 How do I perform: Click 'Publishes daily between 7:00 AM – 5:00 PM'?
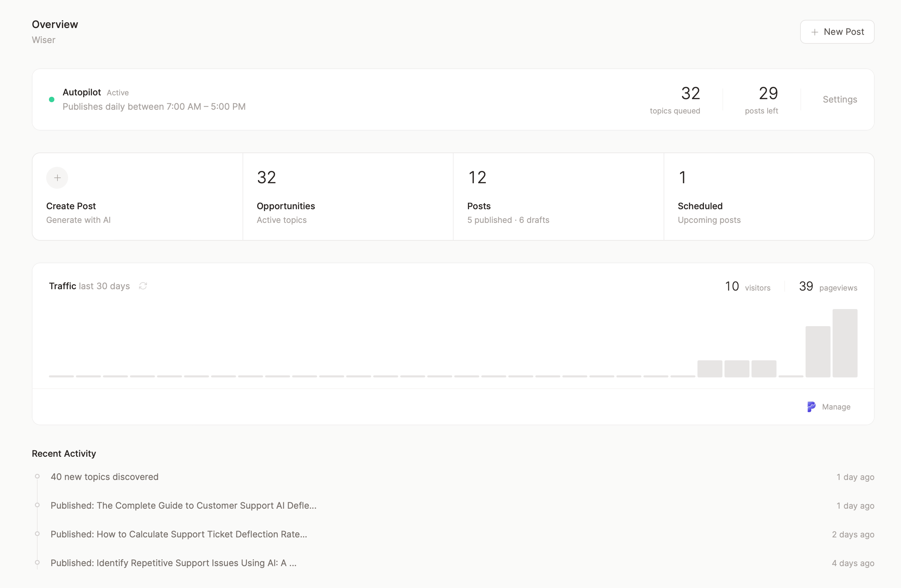point(154,107)
